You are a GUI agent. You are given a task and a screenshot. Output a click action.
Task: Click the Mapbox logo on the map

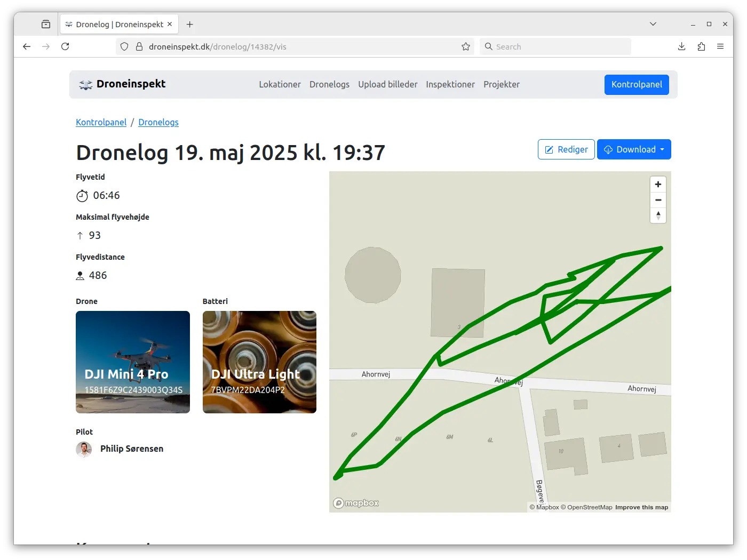[x=355, y=502]
